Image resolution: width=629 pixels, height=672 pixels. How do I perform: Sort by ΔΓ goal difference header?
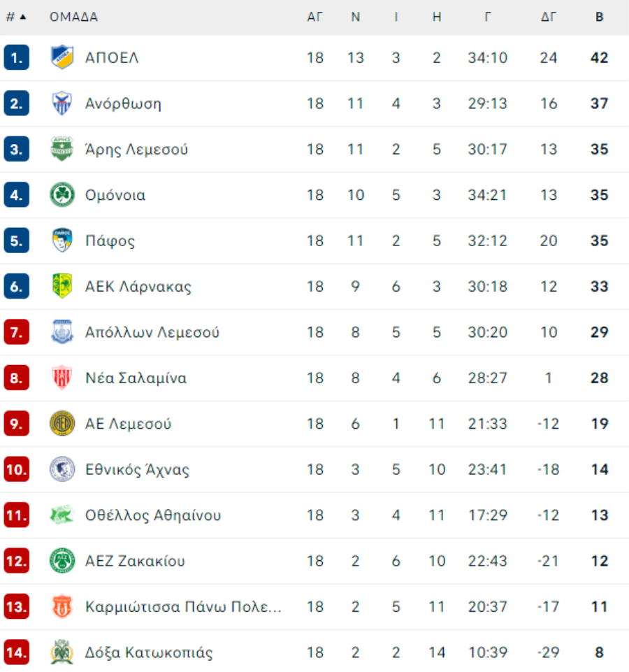click(549, 17)
